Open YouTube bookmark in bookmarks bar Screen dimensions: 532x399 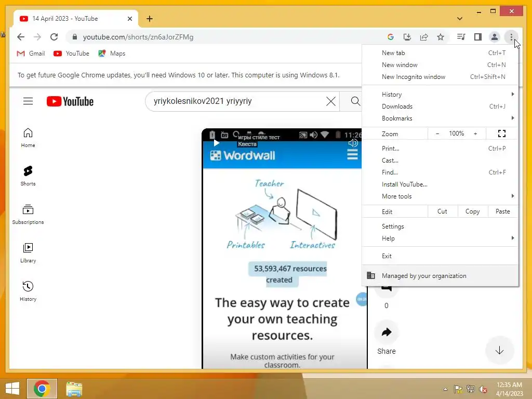point(71,54)
